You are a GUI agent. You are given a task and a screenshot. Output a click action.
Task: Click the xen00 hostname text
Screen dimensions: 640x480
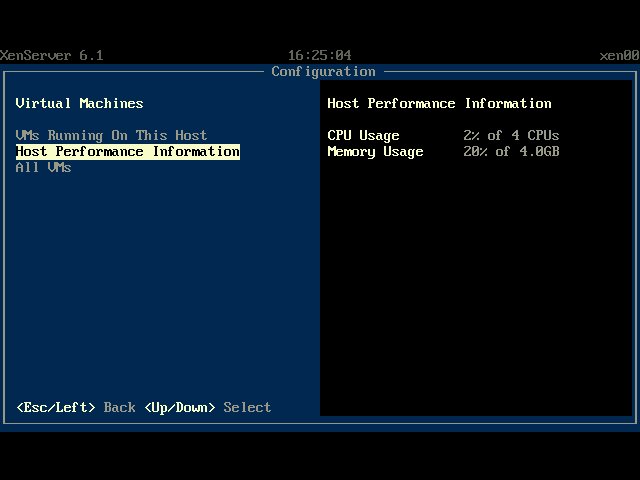619,55
